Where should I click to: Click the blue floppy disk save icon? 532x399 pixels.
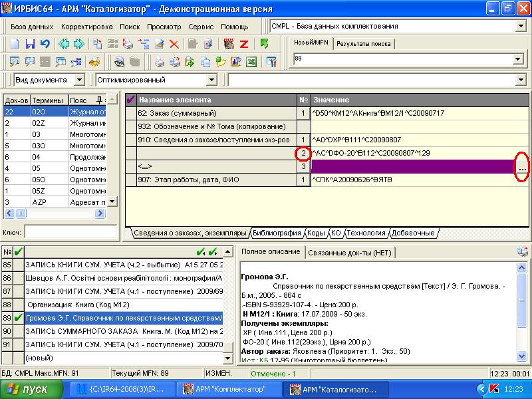click(30, 45)
